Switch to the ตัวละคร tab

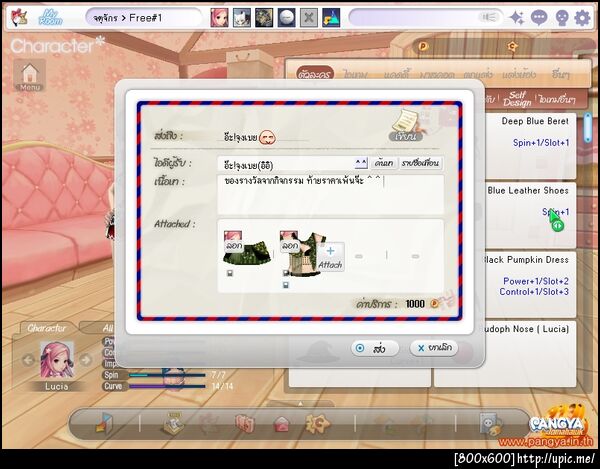click(315, 74)
